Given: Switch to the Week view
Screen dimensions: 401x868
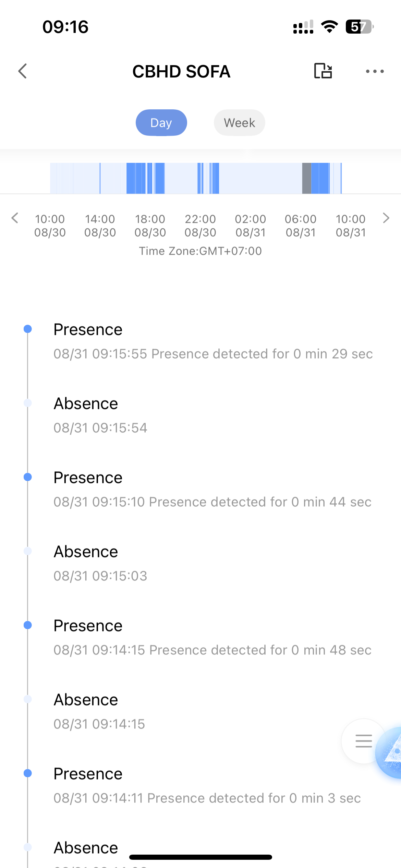Looking at the screenshot, I should pyautogui.click(x=239, y=123).
